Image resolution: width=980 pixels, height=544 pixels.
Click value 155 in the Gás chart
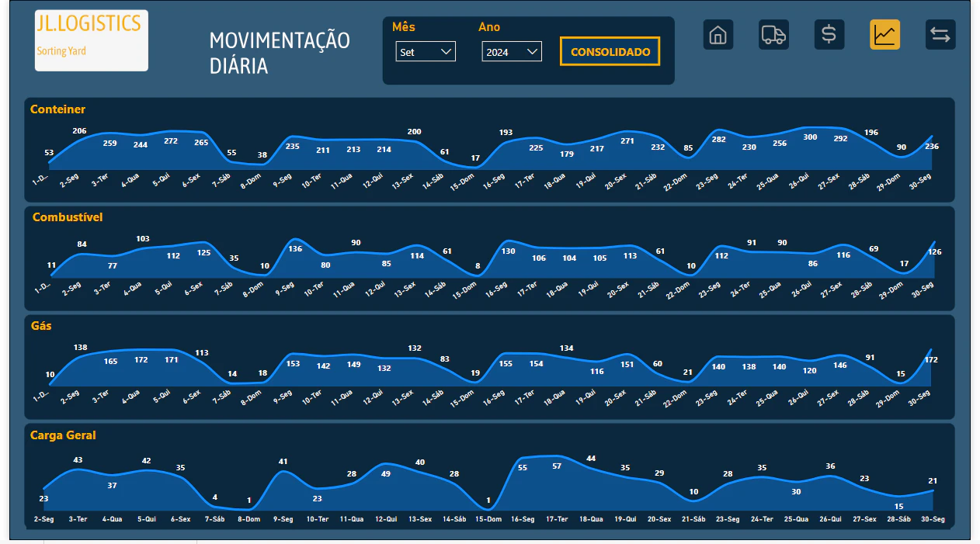(506, 363)
